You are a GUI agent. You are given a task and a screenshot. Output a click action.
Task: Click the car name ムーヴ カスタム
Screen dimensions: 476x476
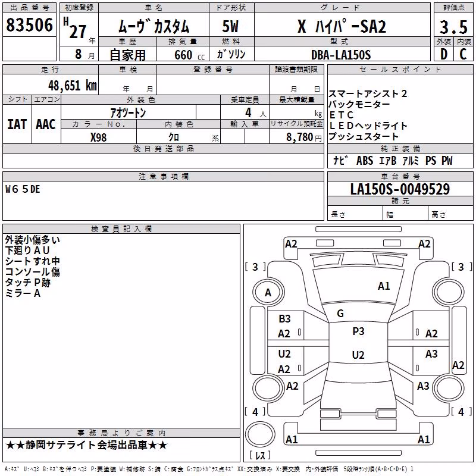point(154,26)
